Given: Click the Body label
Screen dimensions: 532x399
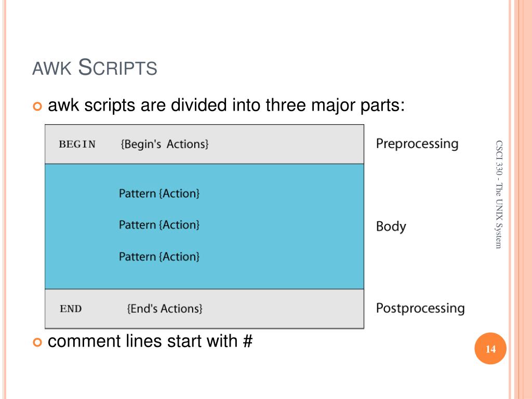Looking at the screenshot, I should pyautogui.click(x=391, y=227).
